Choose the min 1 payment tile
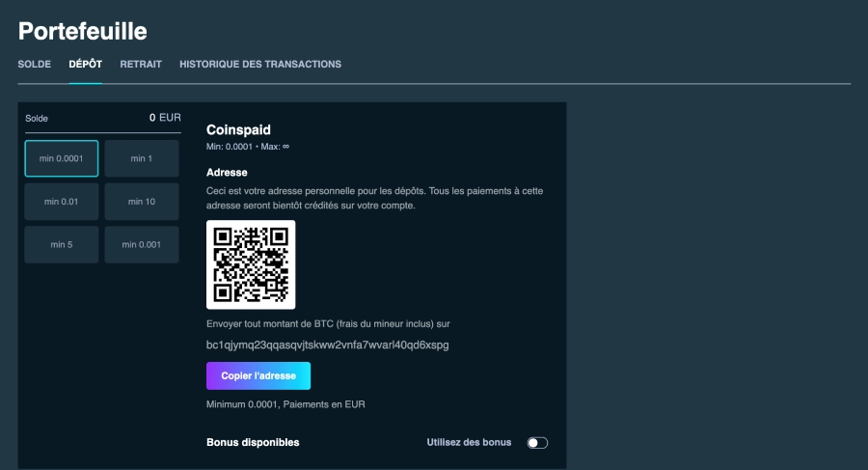Image resolution: width=868 pixels, height=470 pixels. [x=142, y=158]
